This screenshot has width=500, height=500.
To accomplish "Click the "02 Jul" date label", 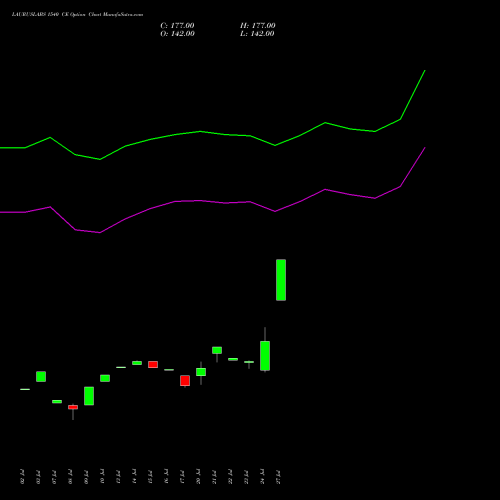I will click(x=23, y=477).
